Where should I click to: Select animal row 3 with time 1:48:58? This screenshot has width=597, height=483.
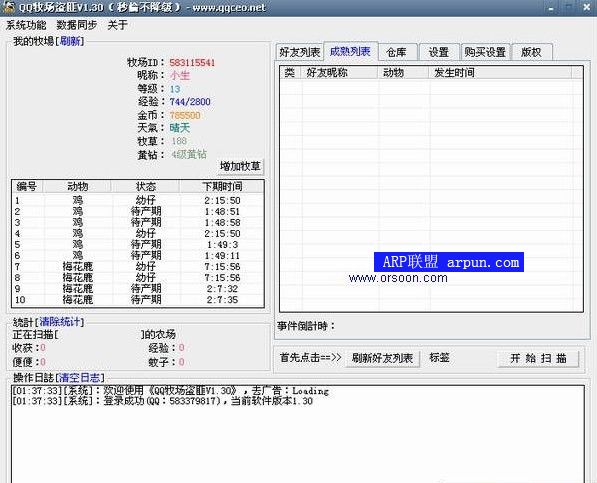138,222
